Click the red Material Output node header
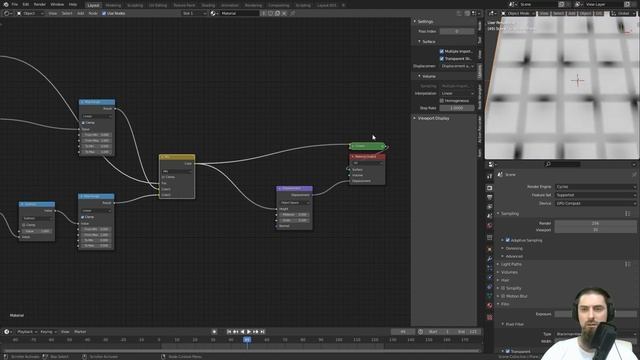The width and height of the screenshot is (640, 360). click(367, 157)
